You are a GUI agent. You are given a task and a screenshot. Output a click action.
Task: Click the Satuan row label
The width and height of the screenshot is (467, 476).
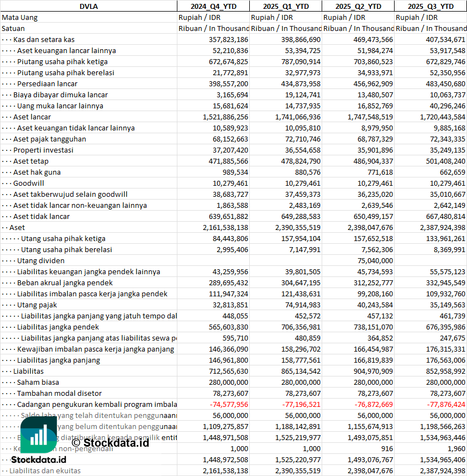coord(13,29)
